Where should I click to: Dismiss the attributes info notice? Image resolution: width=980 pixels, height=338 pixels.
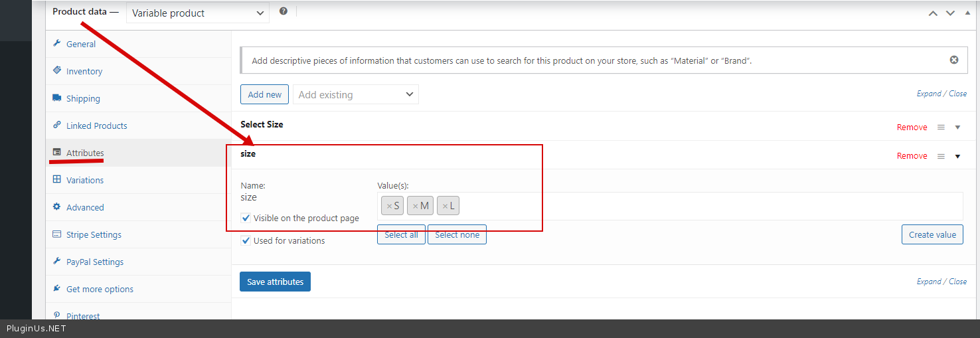954,60
